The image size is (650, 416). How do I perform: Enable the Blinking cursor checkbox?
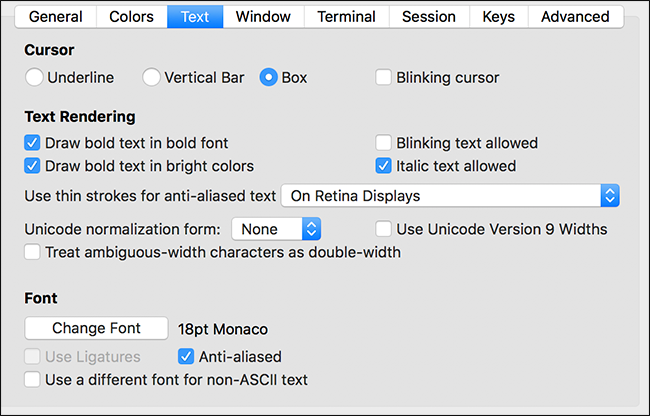[x=384, y=77]
